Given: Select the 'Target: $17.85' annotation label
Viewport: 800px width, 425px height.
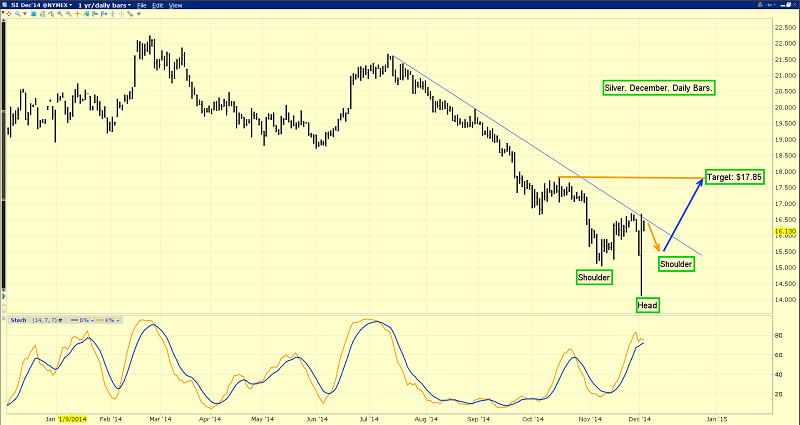Looking at the screenshot, I should 734,177.
